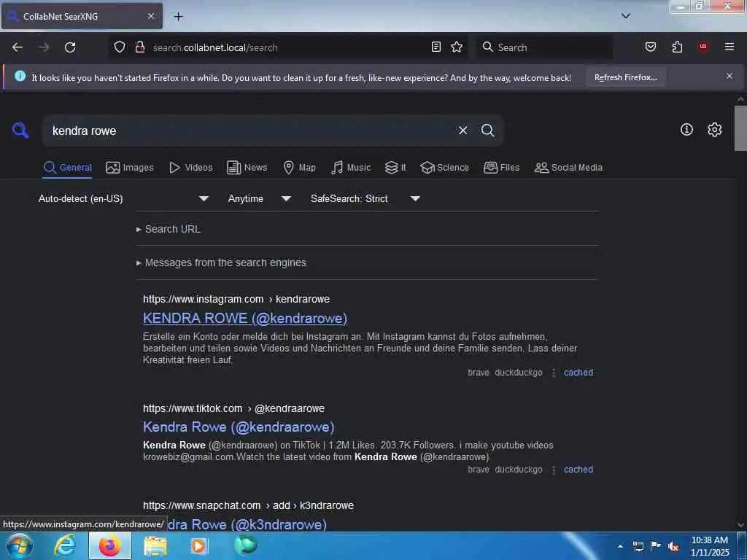The height and width of the screenshot is (560, 747).
Task: Open the Windows Start button
Action: coord(20,545)
